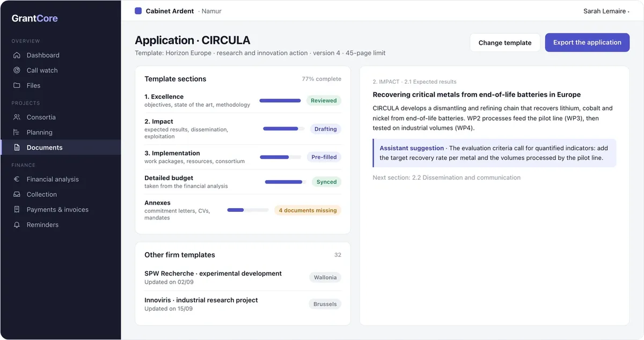Open Payments & invoices
The height and width of the screenshot is (340, 644).
coord(61,210)
